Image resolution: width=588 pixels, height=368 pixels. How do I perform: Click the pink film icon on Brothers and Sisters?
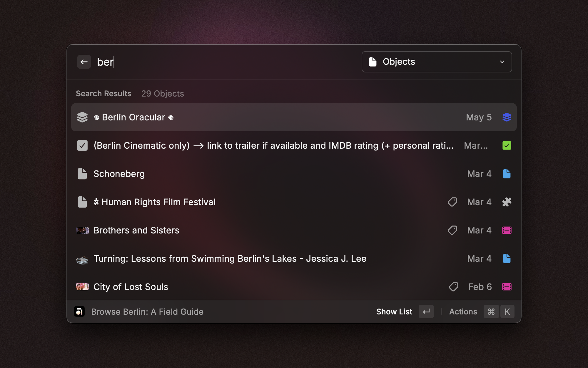click(x=507, y=230)
